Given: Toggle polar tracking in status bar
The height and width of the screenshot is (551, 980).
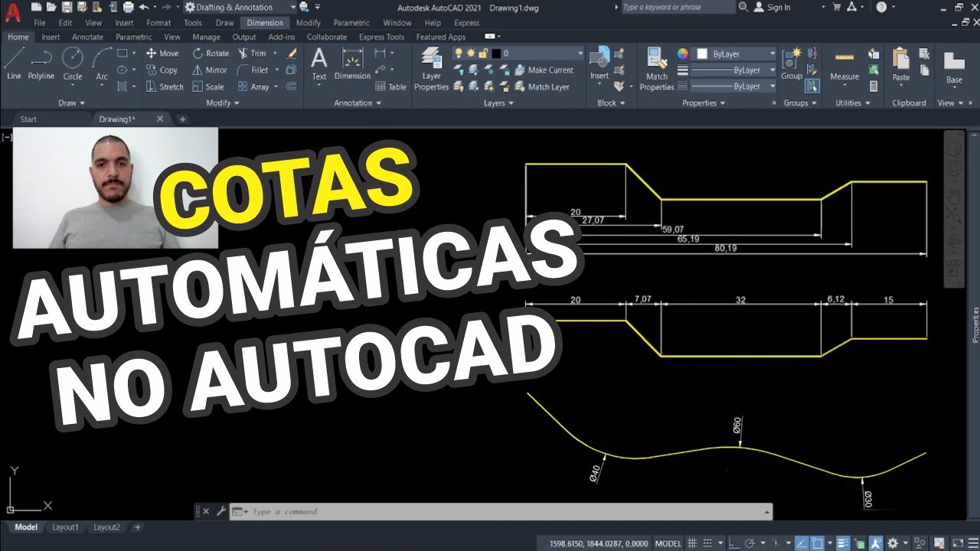Looking at the screenshot, I should point(750,543).
